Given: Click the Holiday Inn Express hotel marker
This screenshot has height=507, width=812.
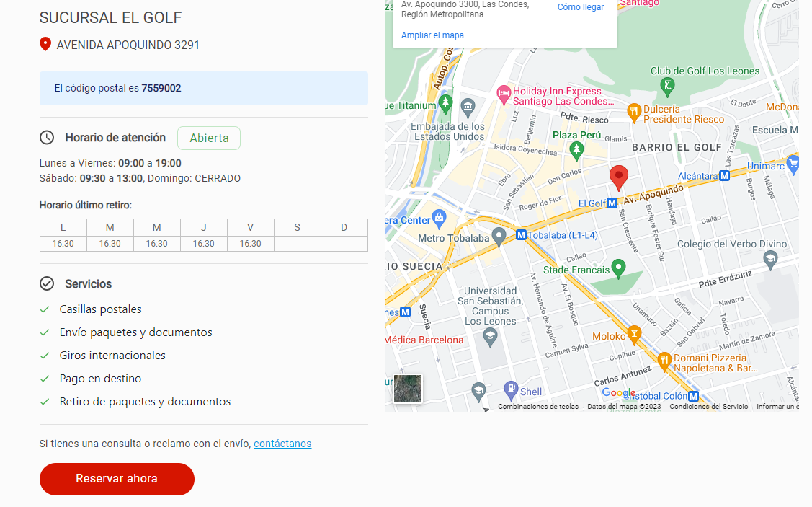Looking at the screenshot, I should 504,94.
